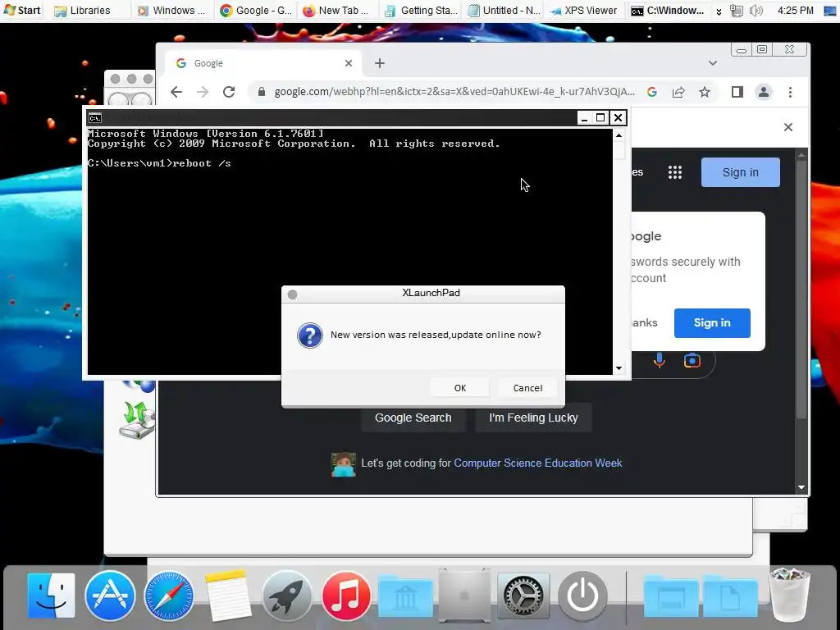The image size is (840, 630).
Task: Open a new Chrome tab
Action: [x=380, y=63]
